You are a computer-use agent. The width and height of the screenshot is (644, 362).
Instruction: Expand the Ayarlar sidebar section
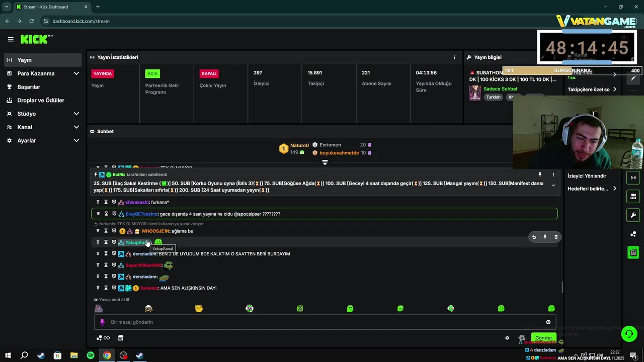76,141
